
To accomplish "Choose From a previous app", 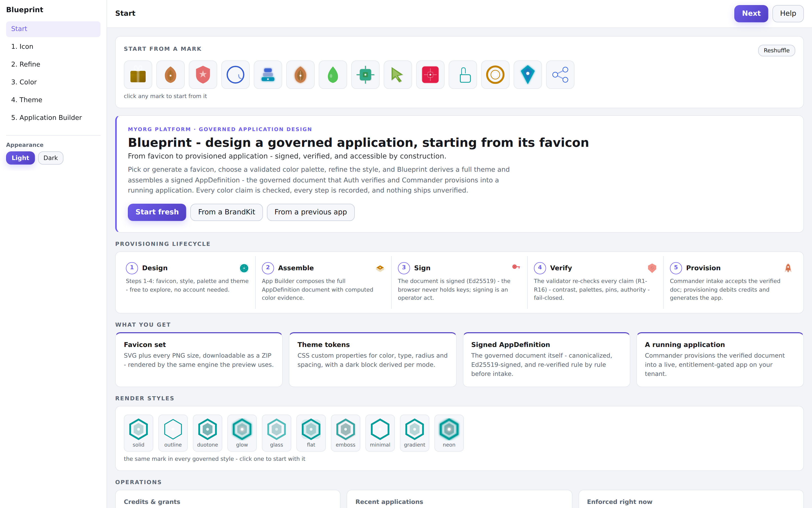I will click(x=311, y=212).
